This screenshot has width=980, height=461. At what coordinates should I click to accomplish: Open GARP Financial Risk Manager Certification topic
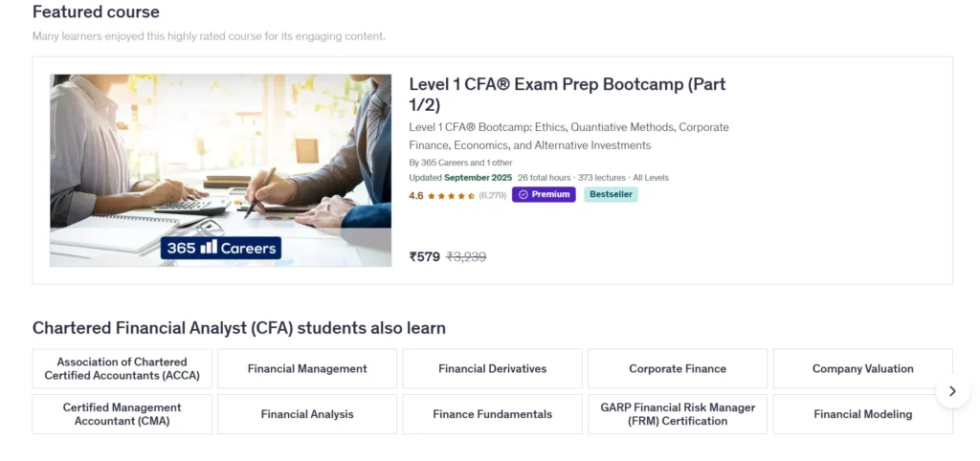[x=678, y=414]
